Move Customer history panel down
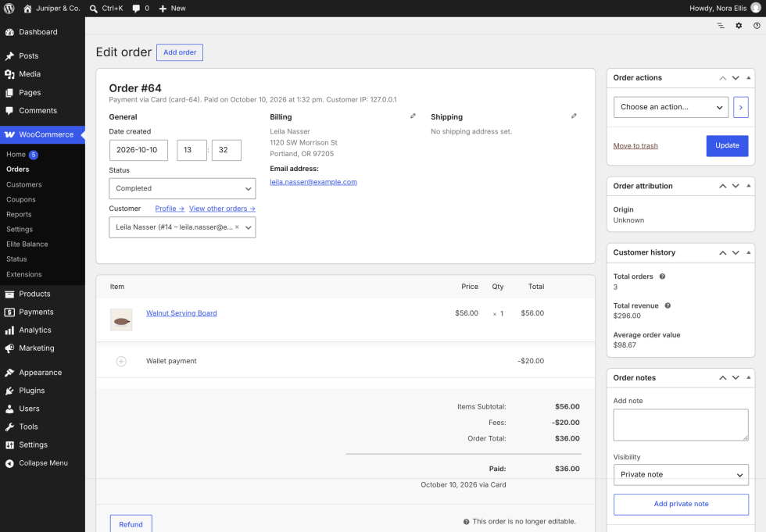The image size is (766, 532). click(x=736, y=253)
